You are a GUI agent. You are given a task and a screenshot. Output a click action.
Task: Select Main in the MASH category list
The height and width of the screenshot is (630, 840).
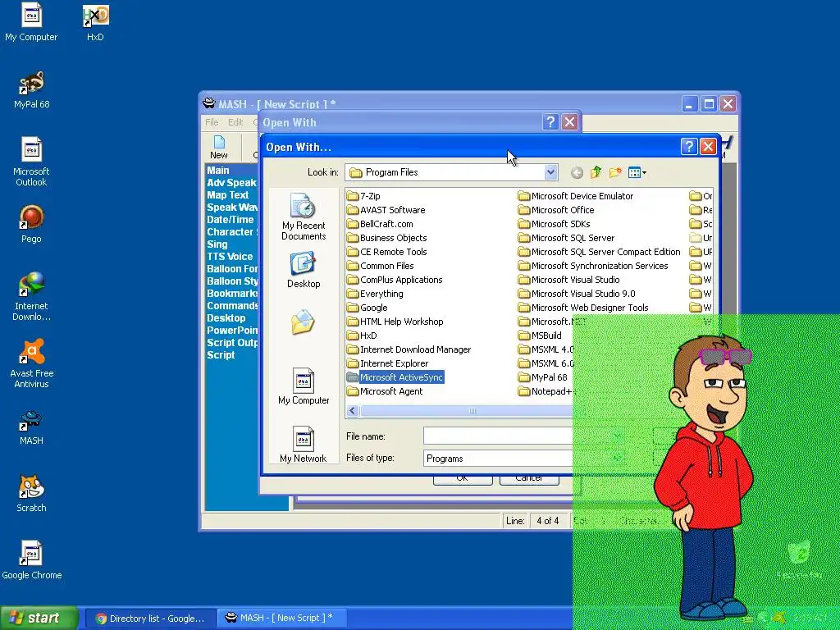point(218,171)
